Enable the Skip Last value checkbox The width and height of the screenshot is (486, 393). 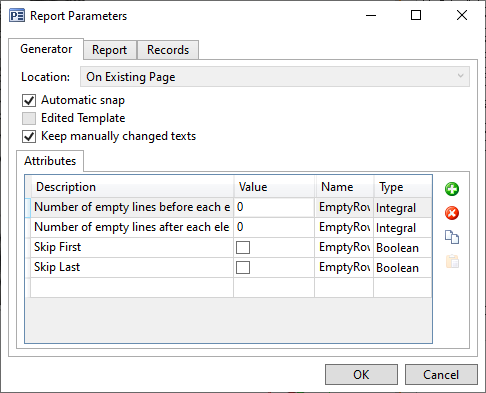pos(243,268)
